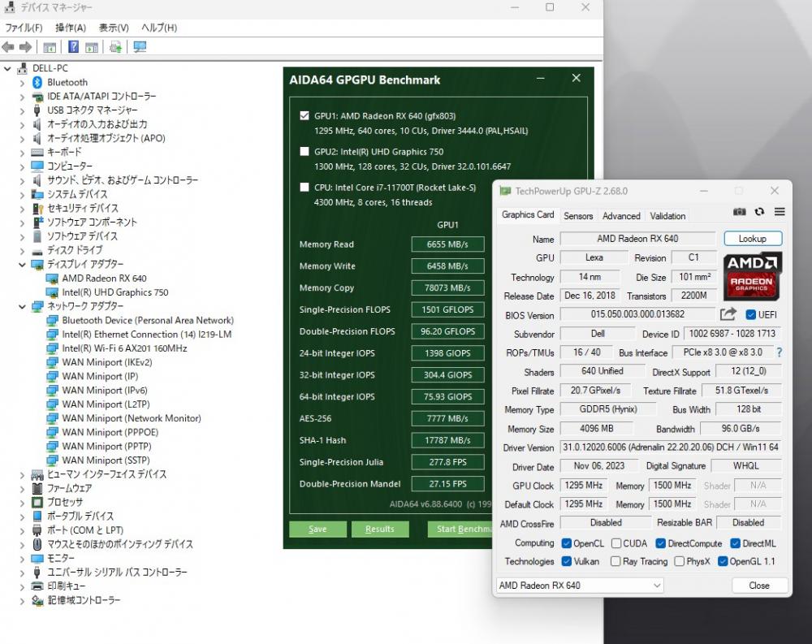Screen dimensions: 812x644
Task: Expand the プロセッサ node
Action: (x=22, y=502)
